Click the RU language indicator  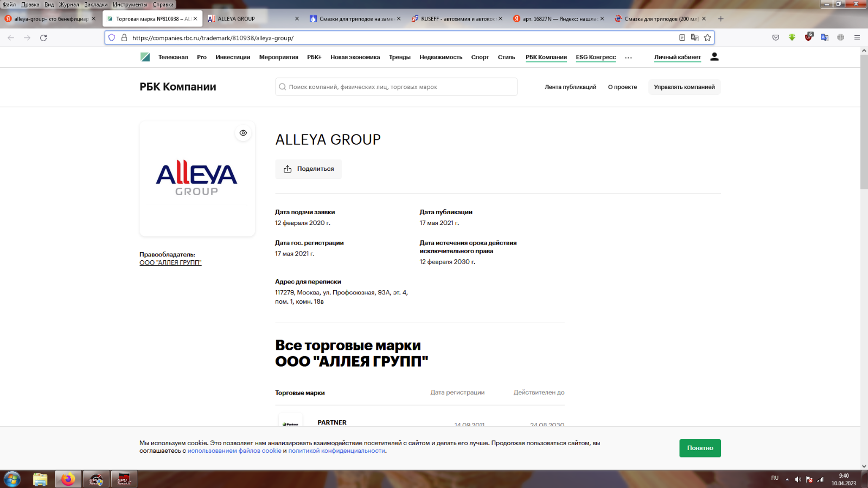tap(775, 478)
